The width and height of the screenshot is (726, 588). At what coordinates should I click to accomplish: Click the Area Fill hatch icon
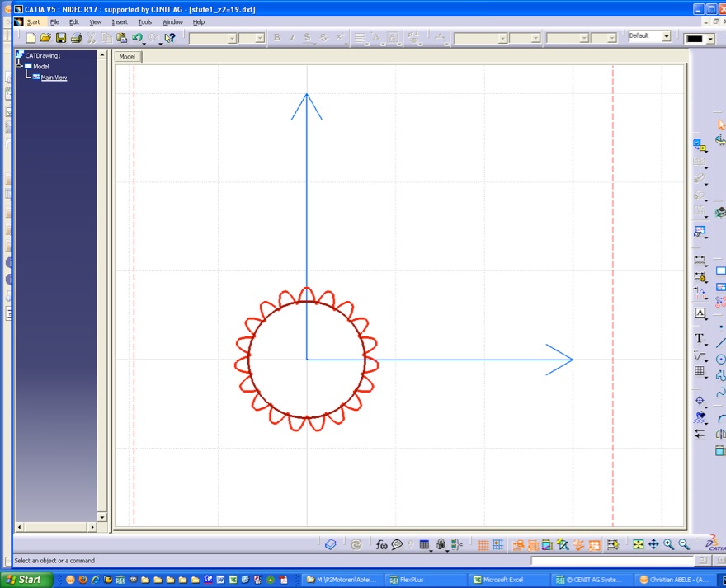(x=700, y=417)
